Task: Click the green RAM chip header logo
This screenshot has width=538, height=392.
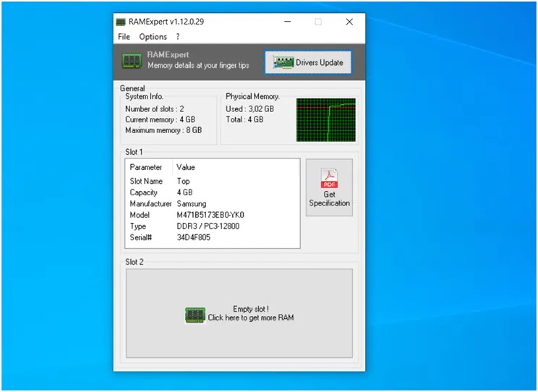Action: point(132,61)
